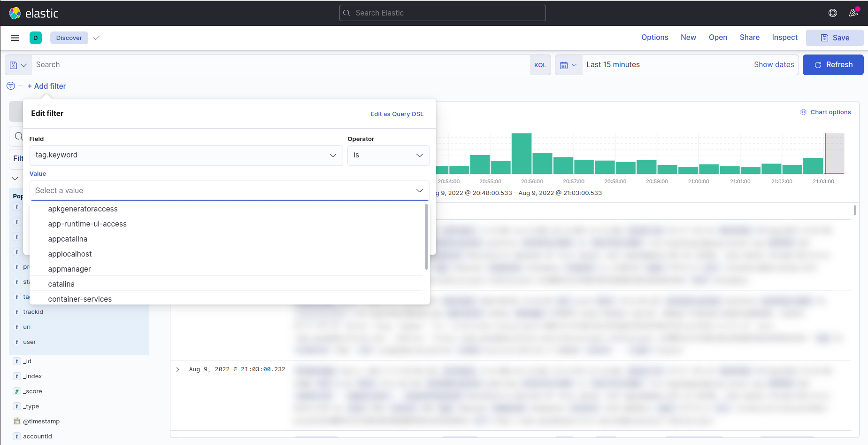868x445 pixels.
Task: Click the Elastic logo icon
Action: click(15, 13)
